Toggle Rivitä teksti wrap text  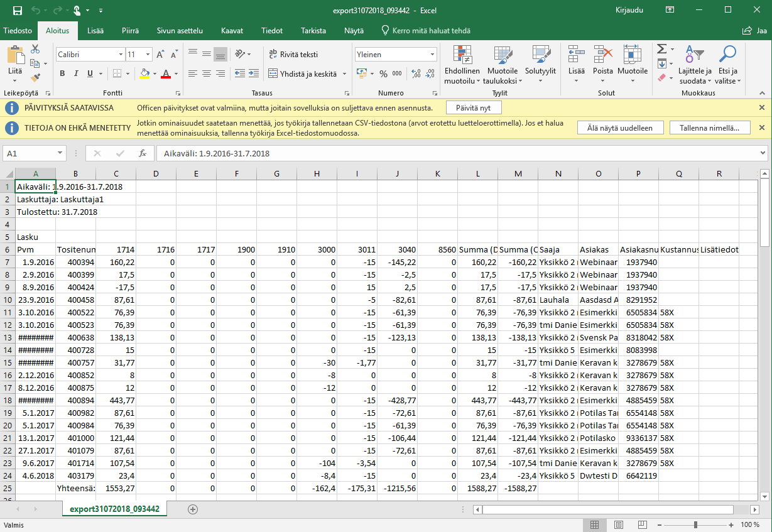[x=293, y=55]
